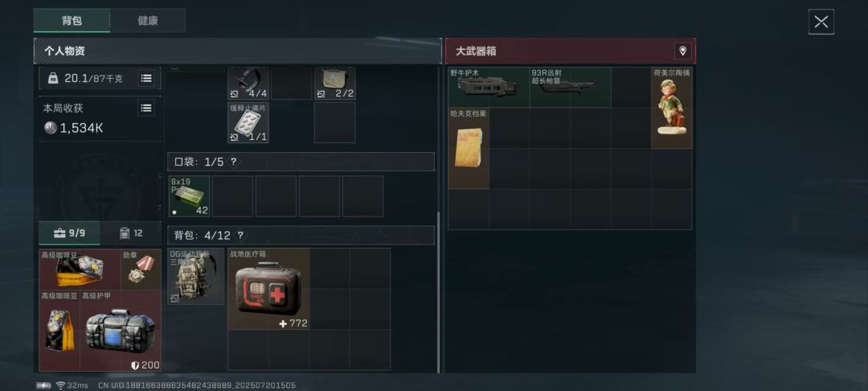The image size is (868, 391).
Task: Click the 勋章 medal item
Action: pyautogui.click(x=141, y=270)
